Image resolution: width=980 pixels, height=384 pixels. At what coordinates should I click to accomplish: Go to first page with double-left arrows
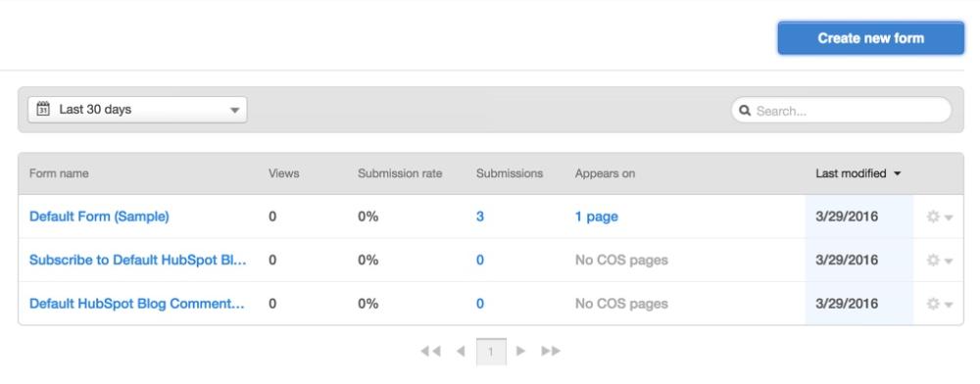coord(430,351)
